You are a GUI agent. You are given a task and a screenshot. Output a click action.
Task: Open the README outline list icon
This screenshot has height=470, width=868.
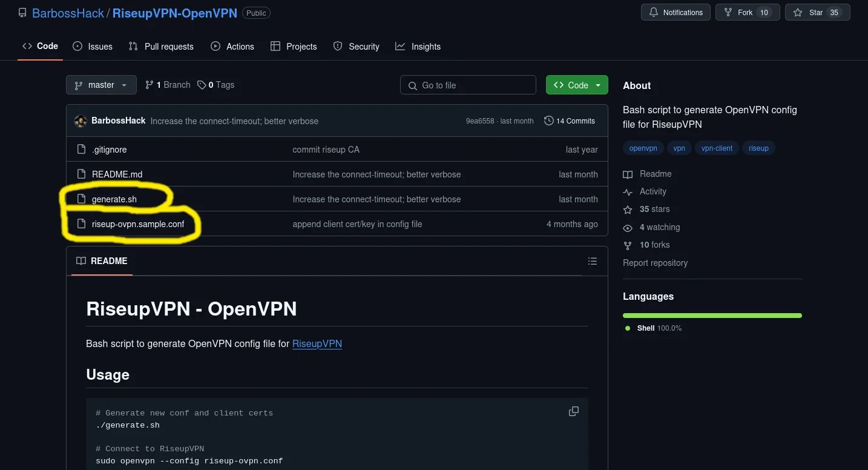click(x=593, y=261)
